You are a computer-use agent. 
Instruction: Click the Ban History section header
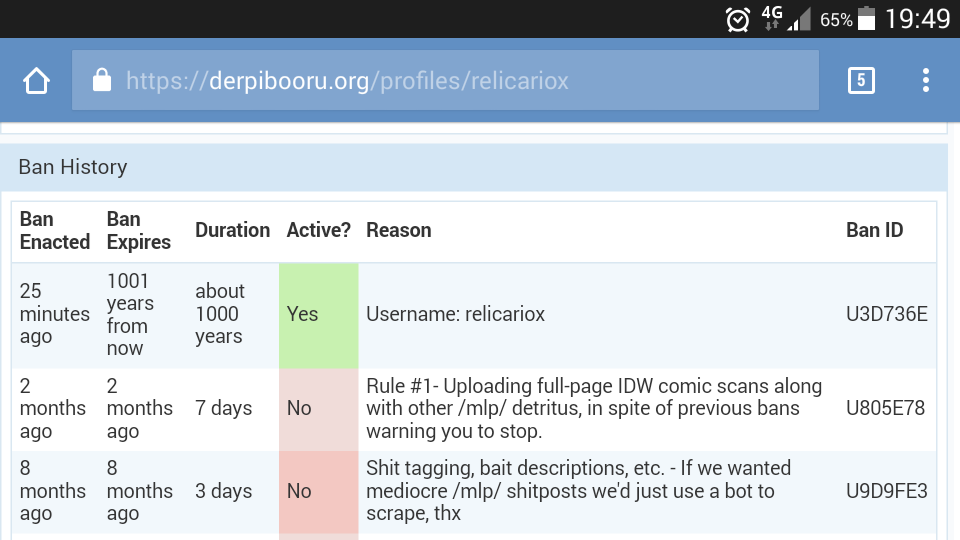(x=73, y=167)
